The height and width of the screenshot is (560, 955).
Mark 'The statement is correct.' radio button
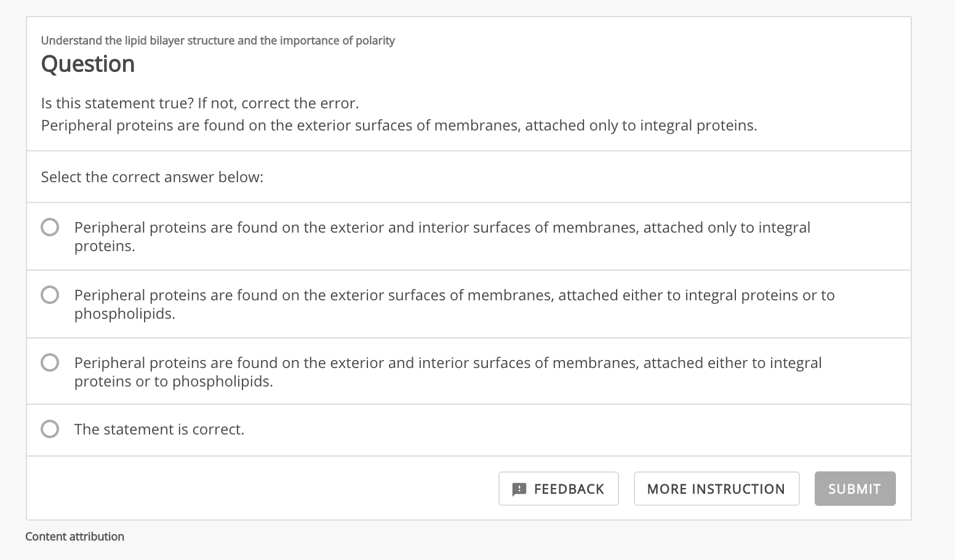(50, 429)
